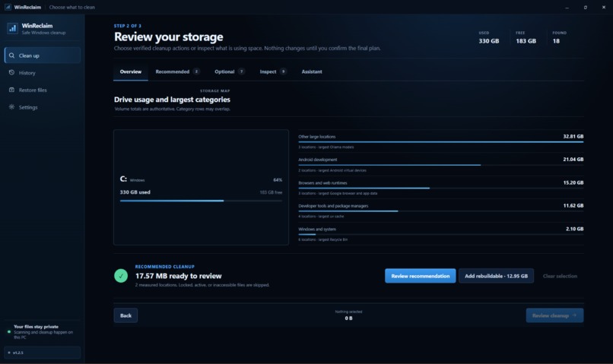Click the 32.81 GB size value
This screenshot has width=613, height=364.
573,136
